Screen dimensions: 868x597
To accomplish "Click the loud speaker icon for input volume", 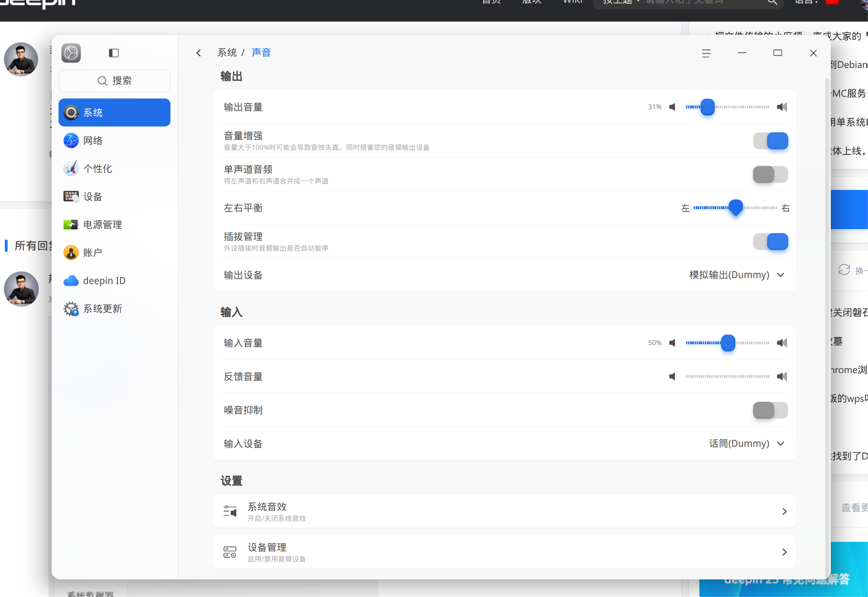I will pyautogui.click(x=782, y=343).
